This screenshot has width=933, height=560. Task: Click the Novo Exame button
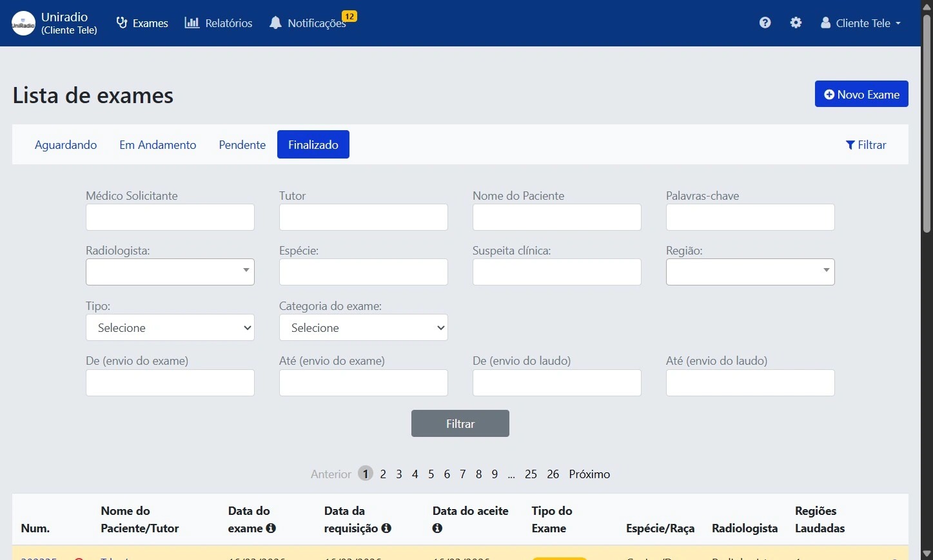pos(861,94)
